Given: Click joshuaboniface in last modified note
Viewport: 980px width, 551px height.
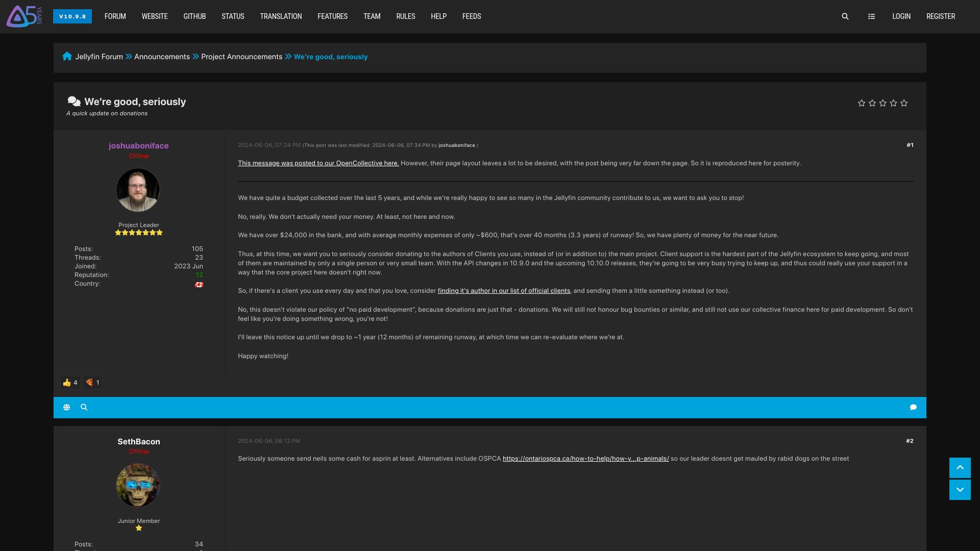Looking at the screenshot, I should tap(456, 145).
